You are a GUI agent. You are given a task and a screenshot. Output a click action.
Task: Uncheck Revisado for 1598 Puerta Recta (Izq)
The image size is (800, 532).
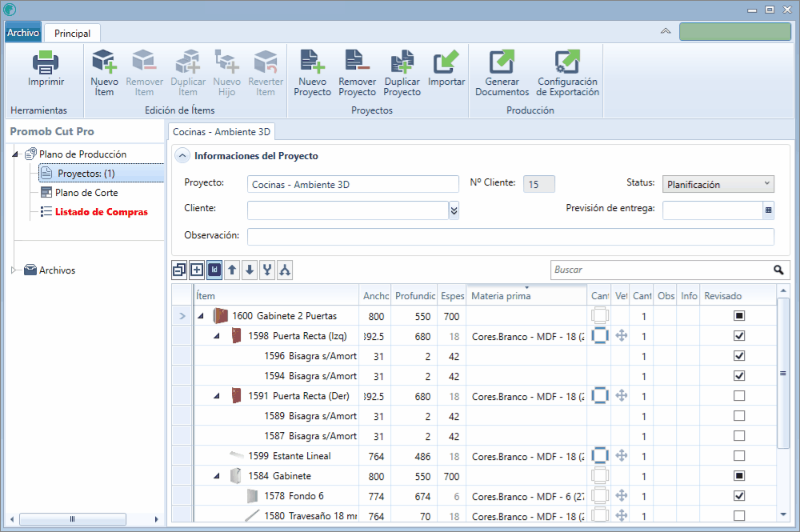738,336
